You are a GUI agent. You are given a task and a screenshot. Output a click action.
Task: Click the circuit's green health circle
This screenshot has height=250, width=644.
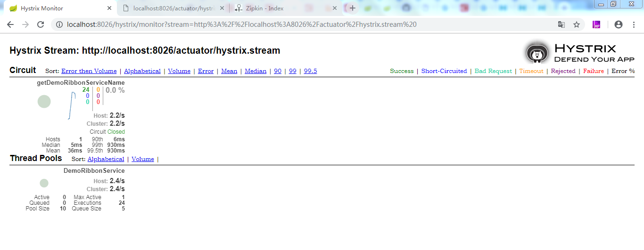[44, 101]
